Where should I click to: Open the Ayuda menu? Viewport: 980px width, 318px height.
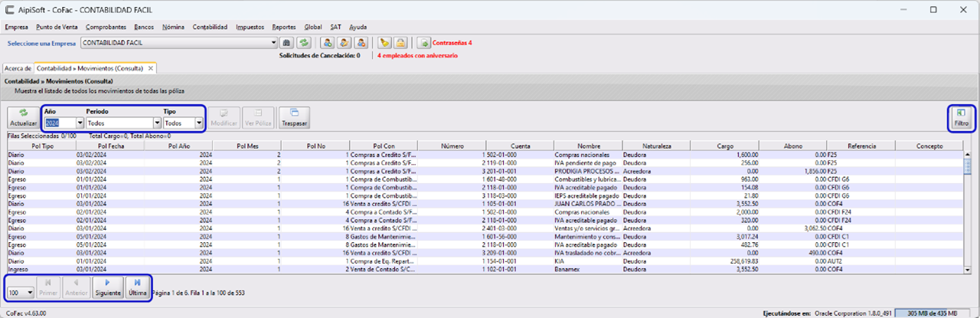358,27
